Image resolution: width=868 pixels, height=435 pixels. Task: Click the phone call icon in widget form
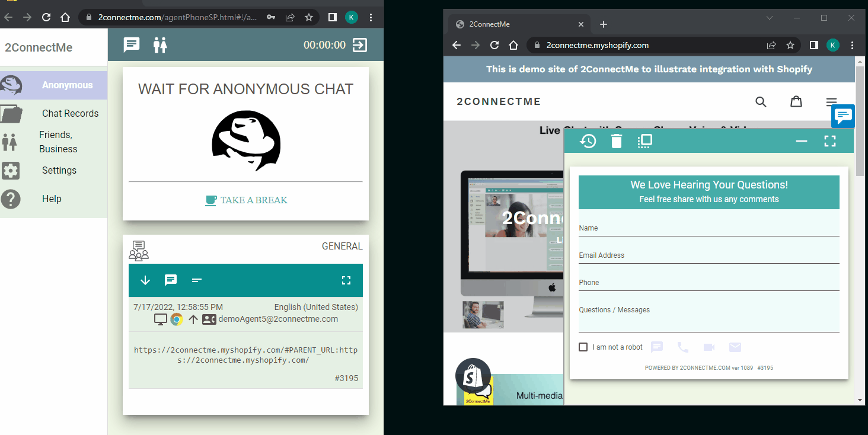[683, 347]
